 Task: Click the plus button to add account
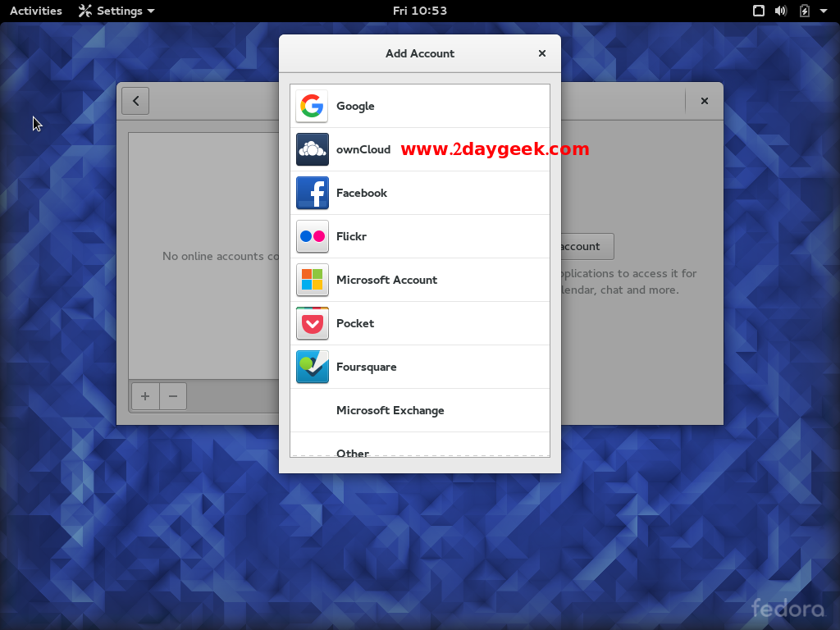pyautogui.click(x=145, y=396)
